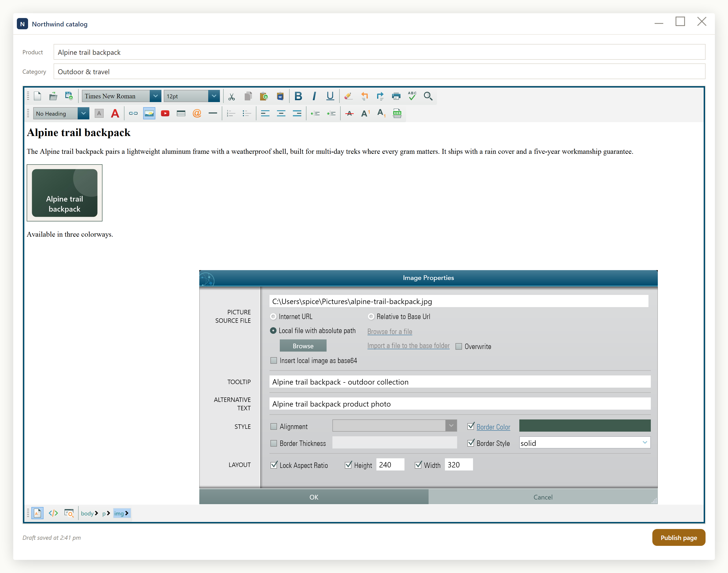This screenshot has width=728, height=573.
Task: Open a file with the folder icon
Action: pos(53,96)
